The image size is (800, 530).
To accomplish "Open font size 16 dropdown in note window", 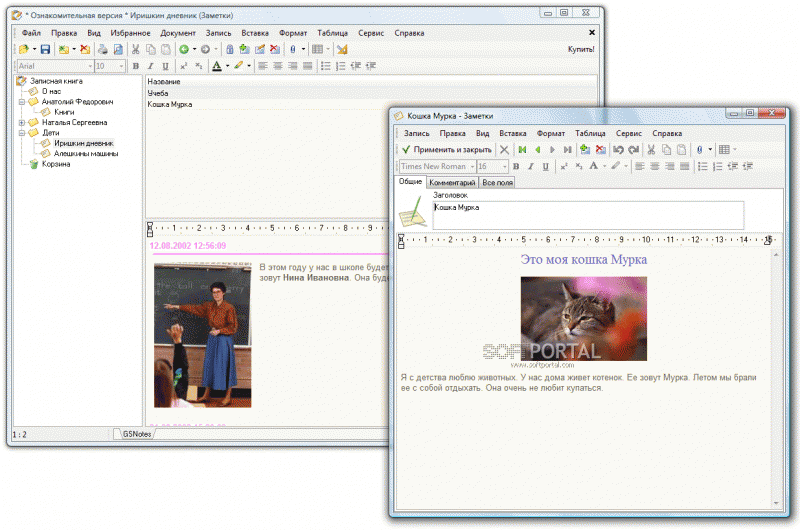I will pos(505,166).
